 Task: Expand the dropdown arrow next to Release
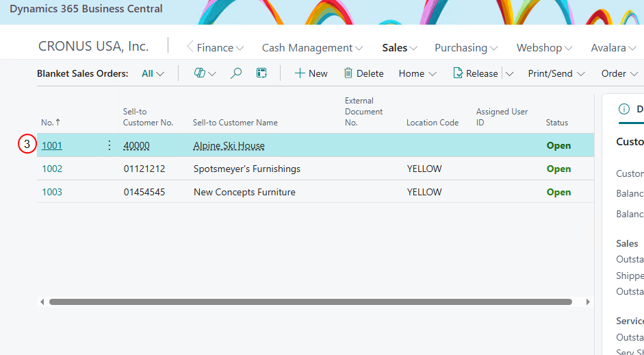[x=509, y=74]
